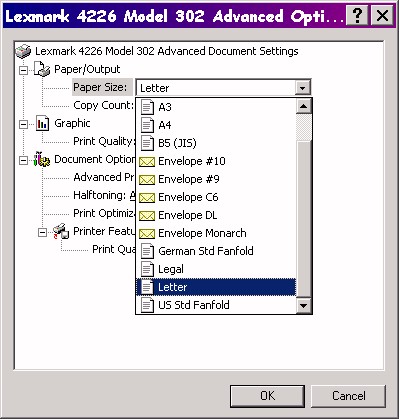The height and width of the screenshot is (419, 399).
Task: Collapse the Printer Features node
Action: click(x=42, y=232)
